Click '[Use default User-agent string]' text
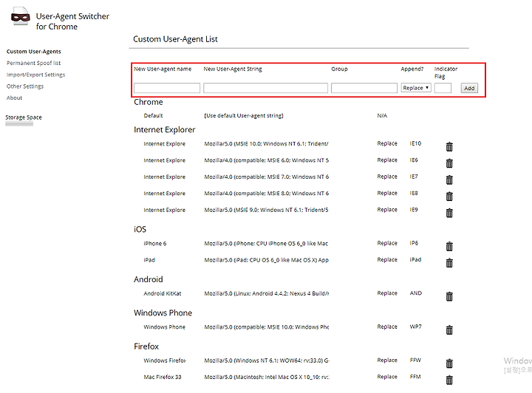The width and height of the screenshot is (532, 393). click(244, 116)
